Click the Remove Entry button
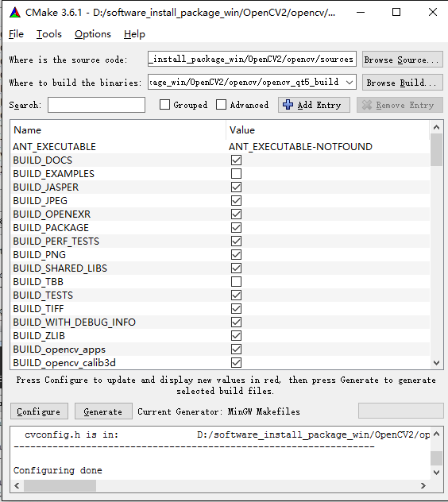 [x=400, y=105]
